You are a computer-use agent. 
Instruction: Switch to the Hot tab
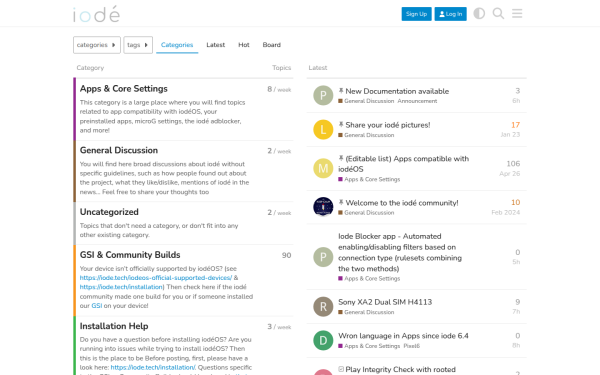(x=244, y=45)
